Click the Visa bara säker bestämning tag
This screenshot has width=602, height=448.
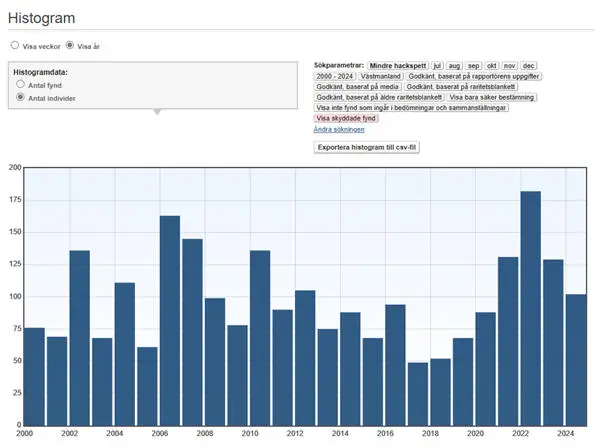pos(491,97)
